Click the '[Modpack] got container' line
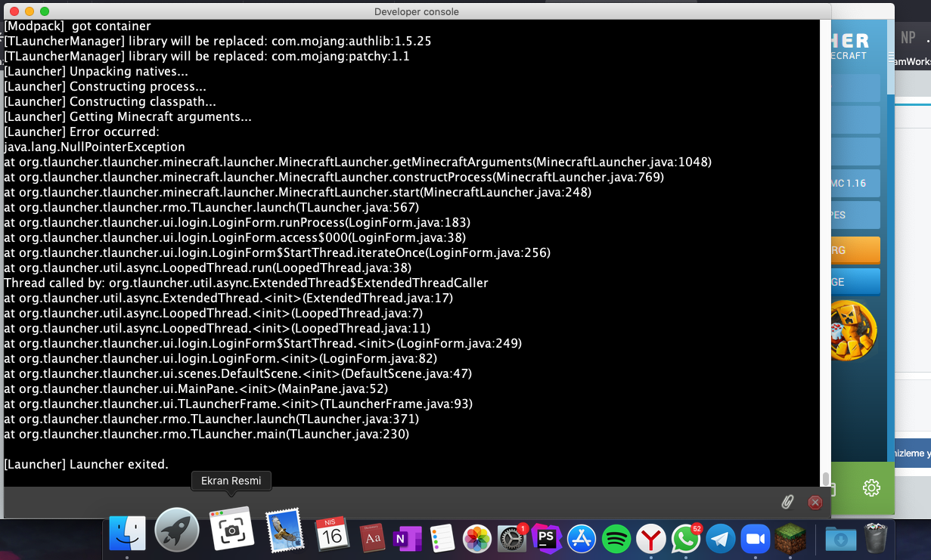The height and width of the screenshot is (560, 931). click(x=77, y=26)
